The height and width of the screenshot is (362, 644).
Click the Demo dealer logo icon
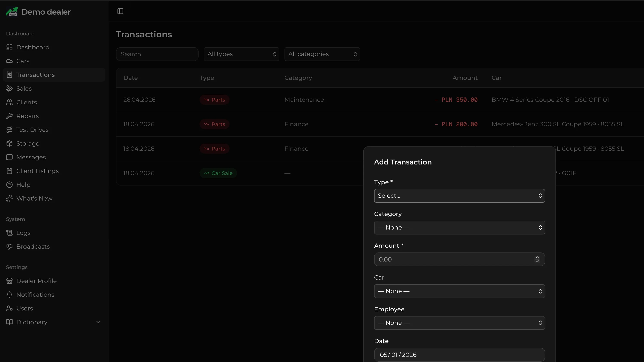pos(12,12)
